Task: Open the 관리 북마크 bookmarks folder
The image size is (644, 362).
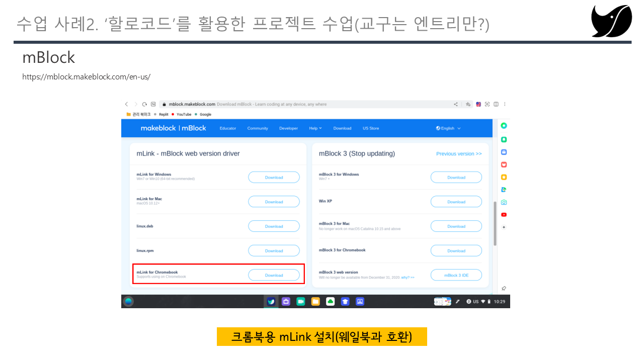Action: pyautogui.click(x=138, y=114)
